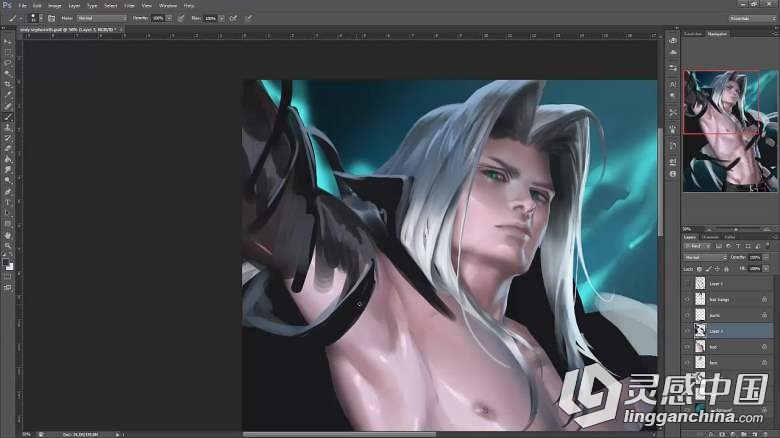The width and height of the screenshot is (780, 438).
Task: Select the hair bangs layer
Action: coord(729,300)
